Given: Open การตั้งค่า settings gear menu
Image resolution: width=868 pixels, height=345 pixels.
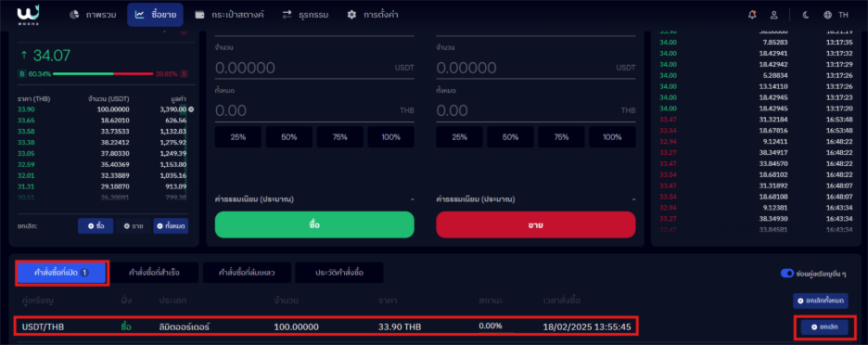Looking at the screenshot, I should [373, 15].
